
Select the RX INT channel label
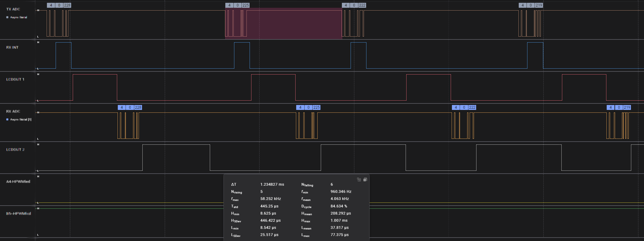point(12,48)
